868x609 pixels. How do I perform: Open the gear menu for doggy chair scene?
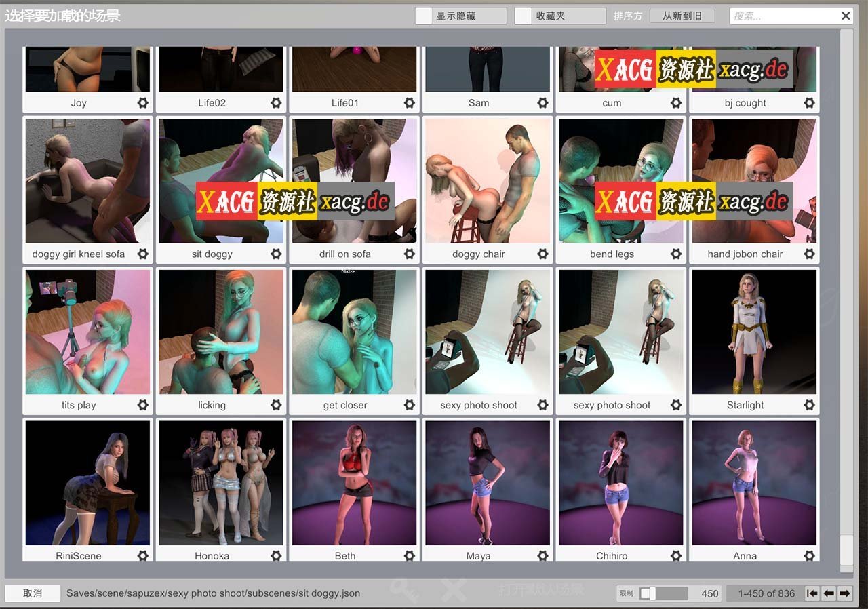[542, 254]
